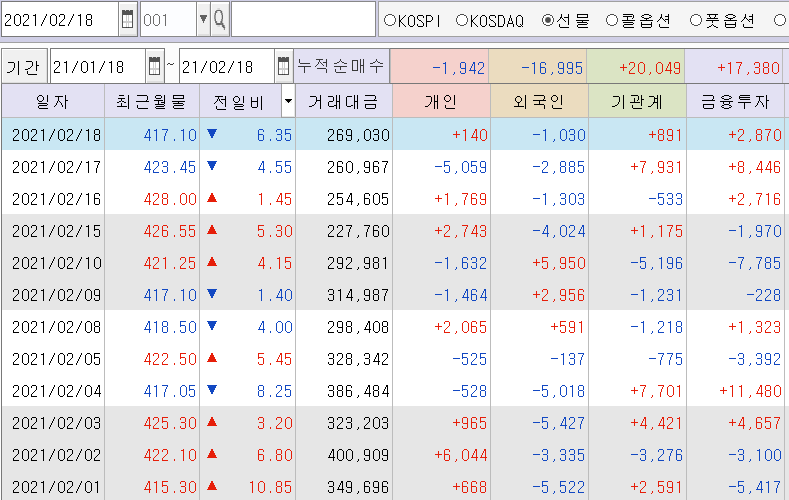Select the 2021/02/10 row date
789x500 pixels.
(56, 263)
